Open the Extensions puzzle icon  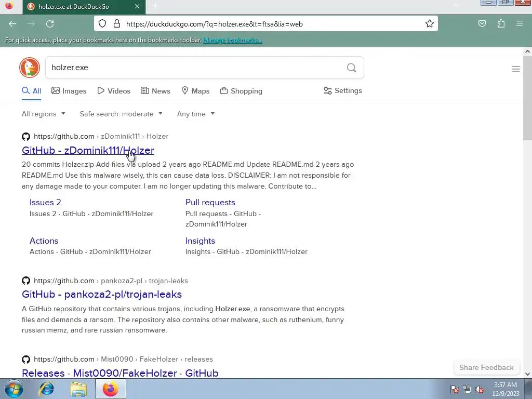click(501, 24)
